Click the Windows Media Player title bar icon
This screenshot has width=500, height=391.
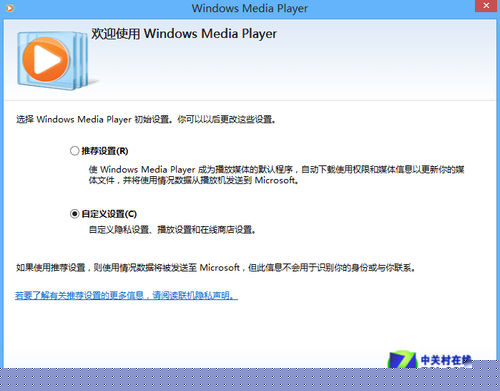point(10,8)
